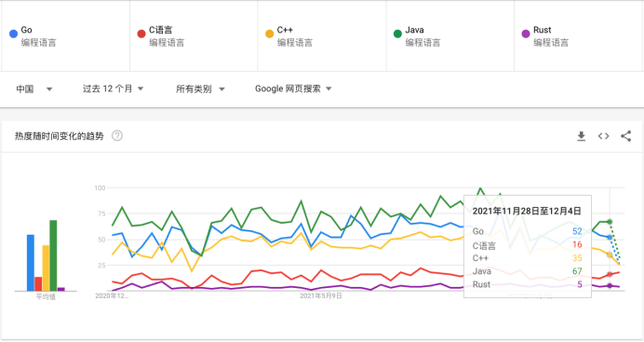The image size is (644, 342).
Task: Click the red C语言 average bar
Action: 38,284
